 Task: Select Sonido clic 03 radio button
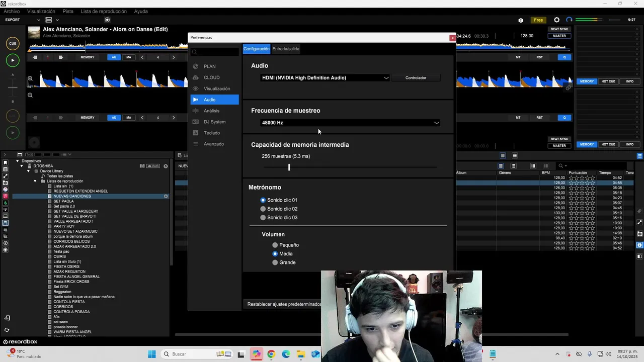coord(263,218)
